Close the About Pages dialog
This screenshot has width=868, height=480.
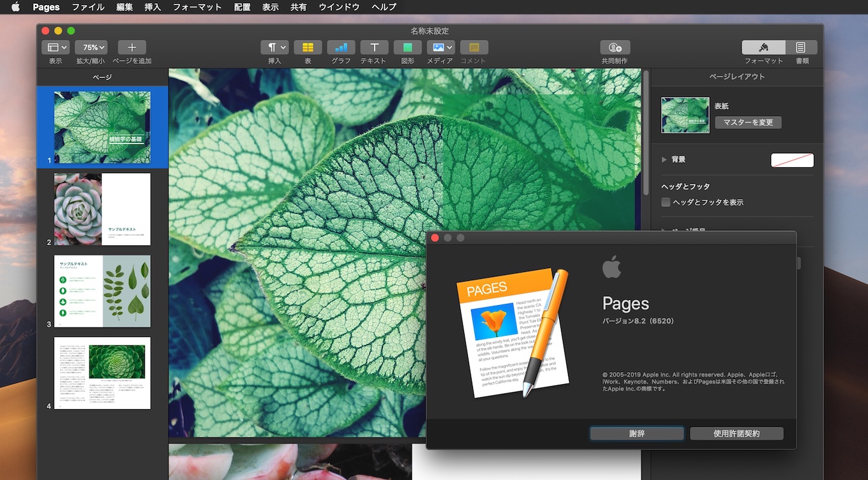click(x=435, y=238)
